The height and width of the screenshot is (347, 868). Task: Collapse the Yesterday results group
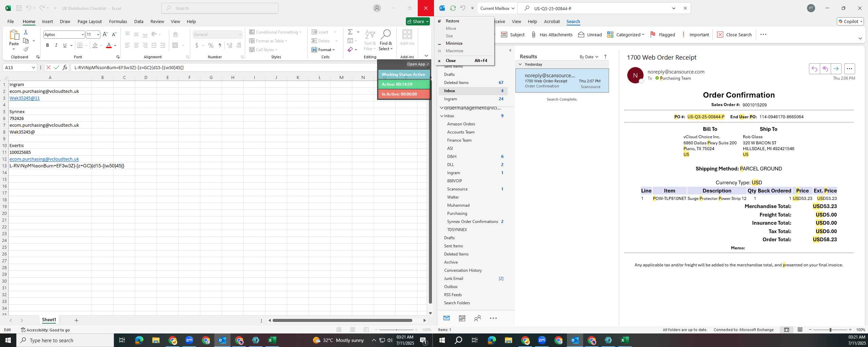(x=520, y=64)
